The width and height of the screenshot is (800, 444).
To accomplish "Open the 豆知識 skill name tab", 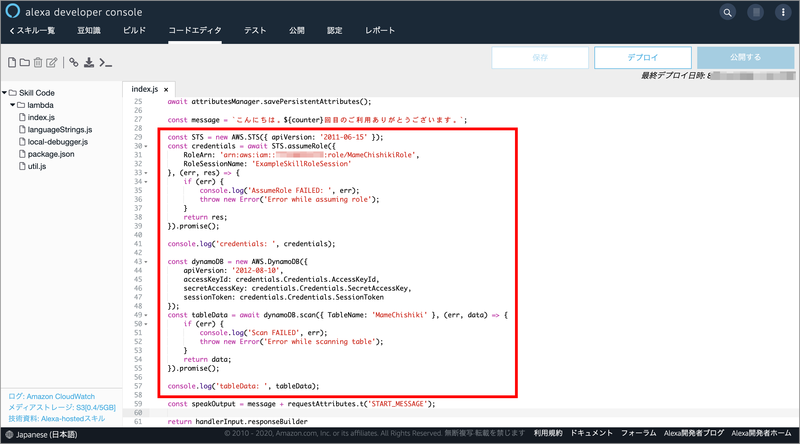I will click(89, 31).
